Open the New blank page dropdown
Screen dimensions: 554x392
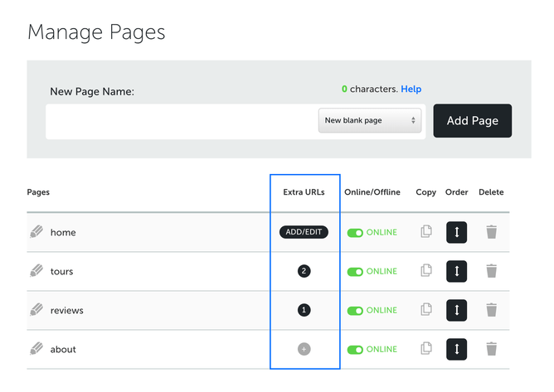[370, 121]
